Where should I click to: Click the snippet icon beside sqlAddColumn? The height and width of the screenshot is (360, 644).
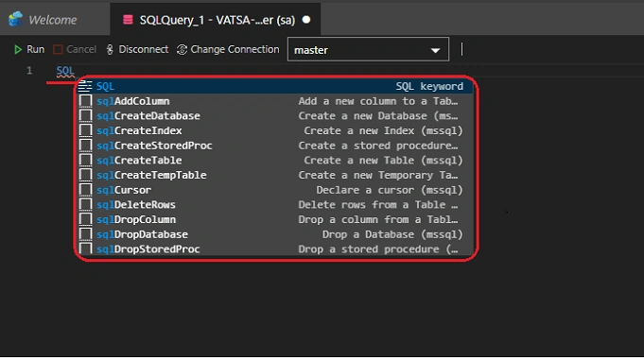(x=85, y=101)
